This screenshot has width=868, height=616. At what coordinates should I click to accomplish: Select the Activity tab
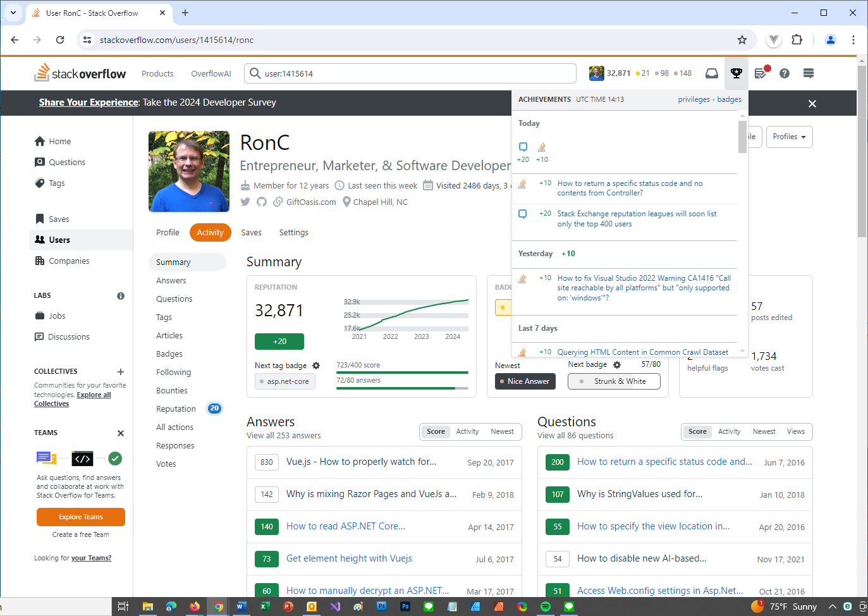210,233
